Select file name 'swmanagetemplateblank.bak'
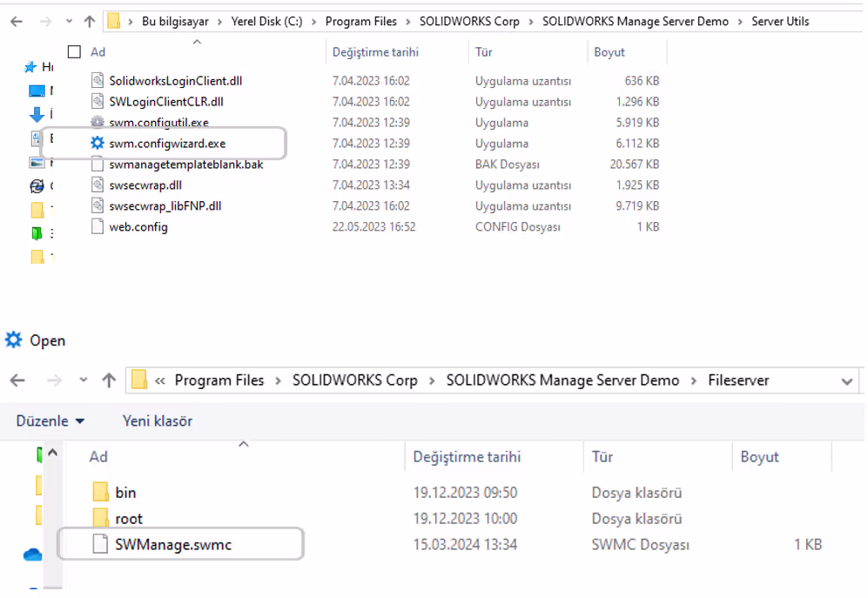 click(186, 165)
